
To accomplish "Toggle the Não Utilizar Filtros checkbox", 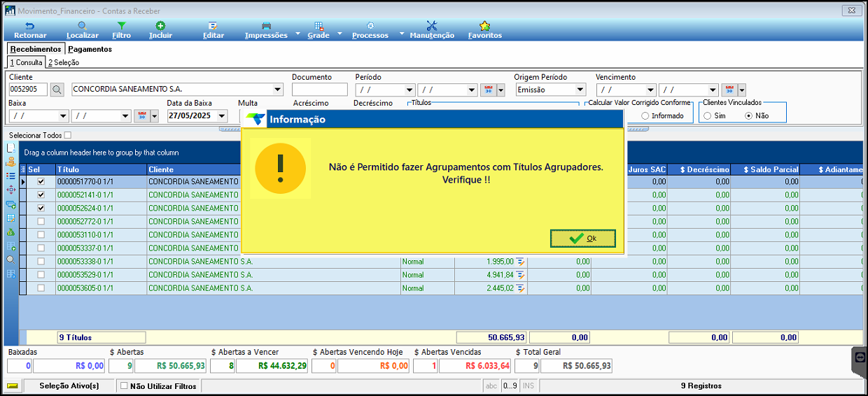I will pyautogui.click(x=124, y=386).
